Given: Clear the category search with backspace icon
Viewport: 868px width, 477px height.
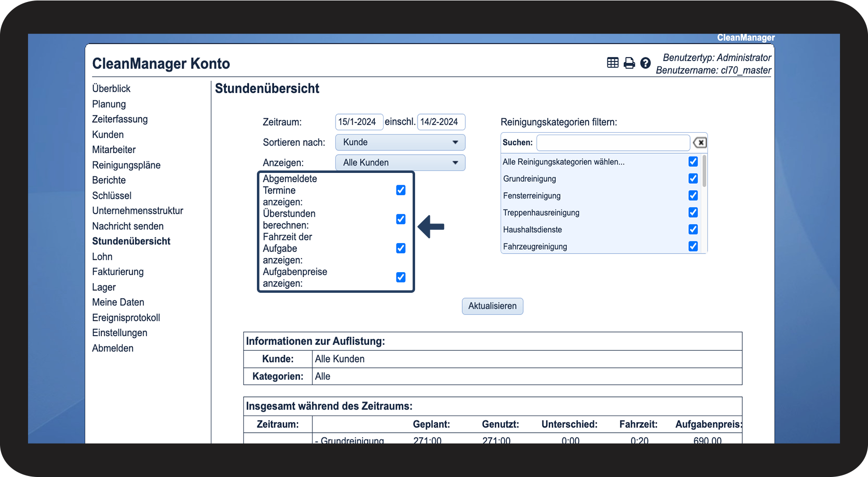Looking at the screenshot, I should click(x=700, y=142).
